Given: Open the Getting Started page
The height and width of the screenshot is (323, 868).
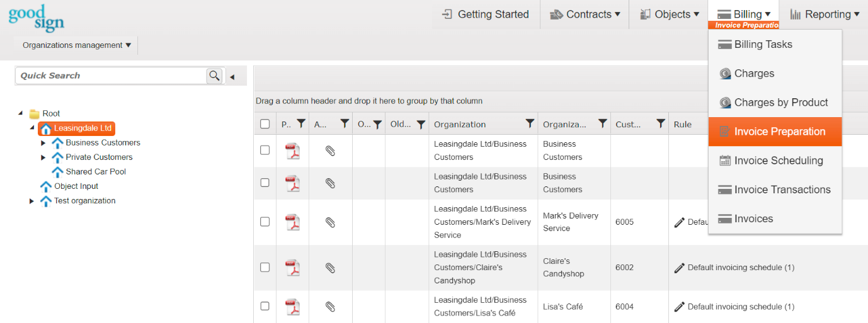Looking at the screenshot, I should [486, 14].
